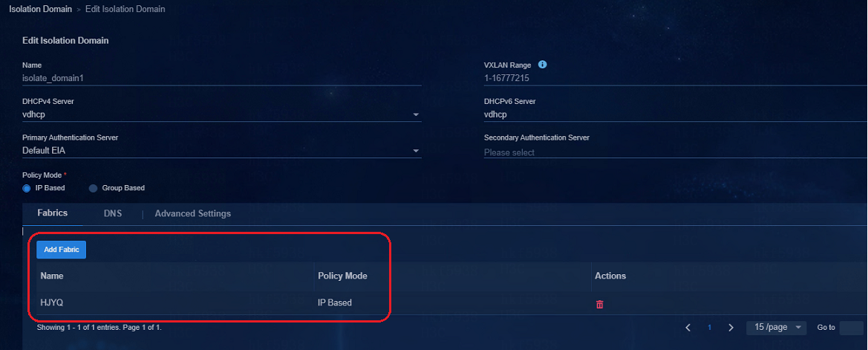This screenshot has height=350, width=868.
Task: Click the Go to page input field
Action: (852, 327)
